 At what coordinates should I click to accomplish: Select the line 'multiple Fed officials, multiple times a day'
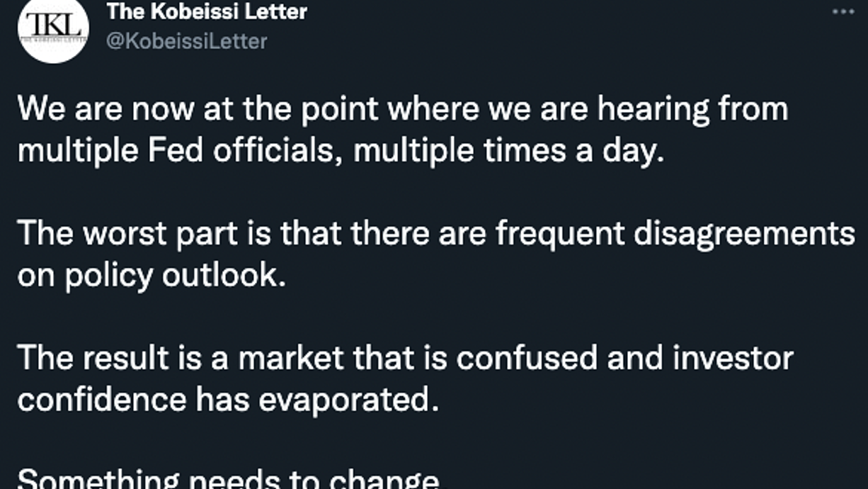(x=341, y=151)
